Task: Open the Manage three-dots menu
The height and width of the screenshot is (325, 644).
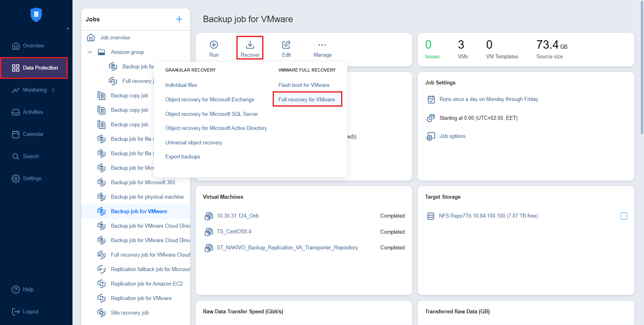Action: [322, 45]
